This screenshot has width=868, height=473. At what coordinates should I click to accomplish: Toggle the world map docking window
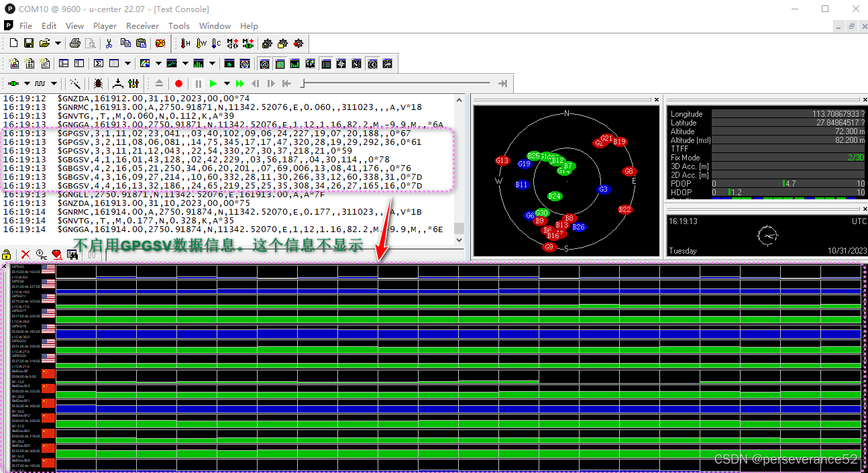click(x=311, y=64)
